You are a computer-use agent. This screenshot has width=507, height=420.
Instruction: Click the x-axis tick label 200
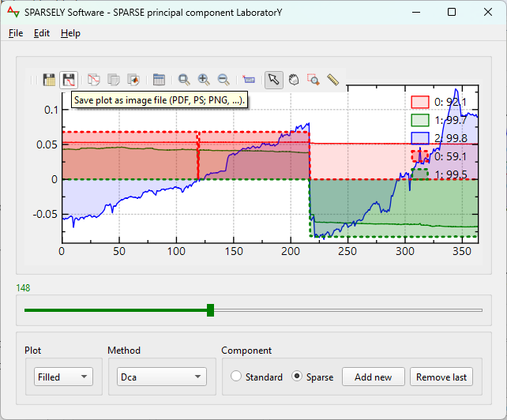point(291,252)
